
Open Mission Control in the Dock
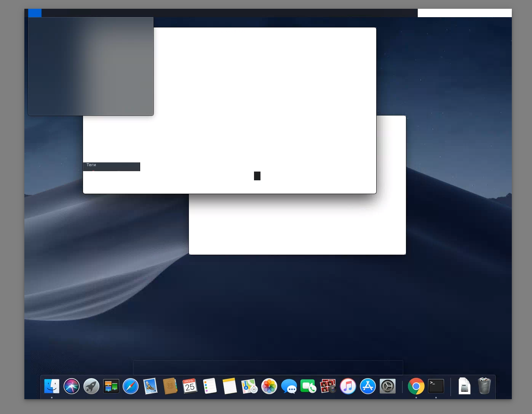click(111, 386)
